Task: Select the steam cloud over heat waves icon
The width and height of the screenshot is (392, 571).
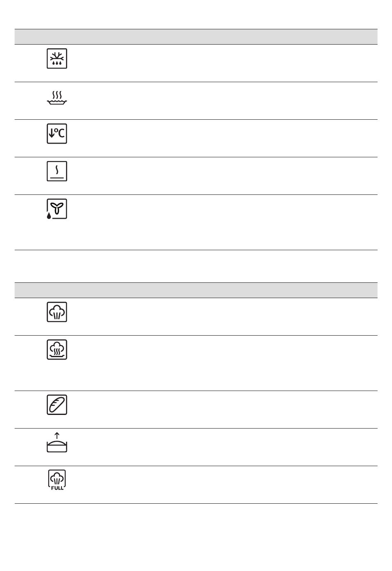Action: point(57,350)
